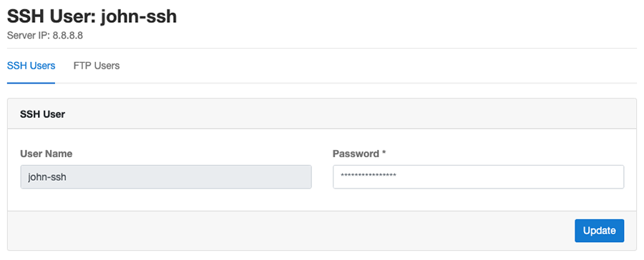The width and height of the screenshot is (644, 260).
Task: Click the blue Update button
Action: (x=599, y=231)
